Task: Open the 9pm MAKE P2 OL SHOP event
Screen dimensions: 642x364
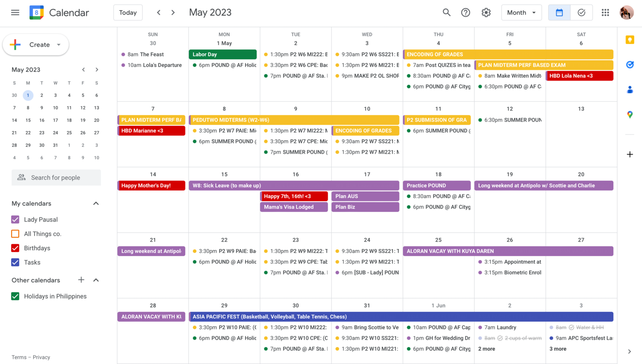Action: (x=365, y=76)
